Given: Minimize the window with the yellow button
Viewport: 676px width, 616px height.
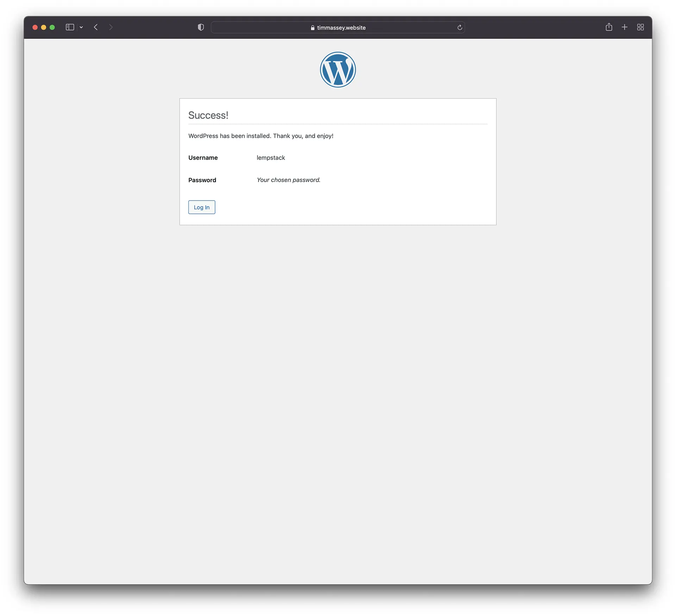Looking at the screenshot, I should (44, 27).
